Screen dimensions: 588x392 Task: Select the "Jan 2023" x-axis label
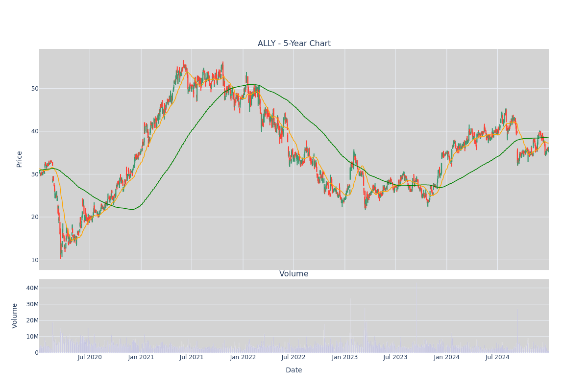click(345, 357)
